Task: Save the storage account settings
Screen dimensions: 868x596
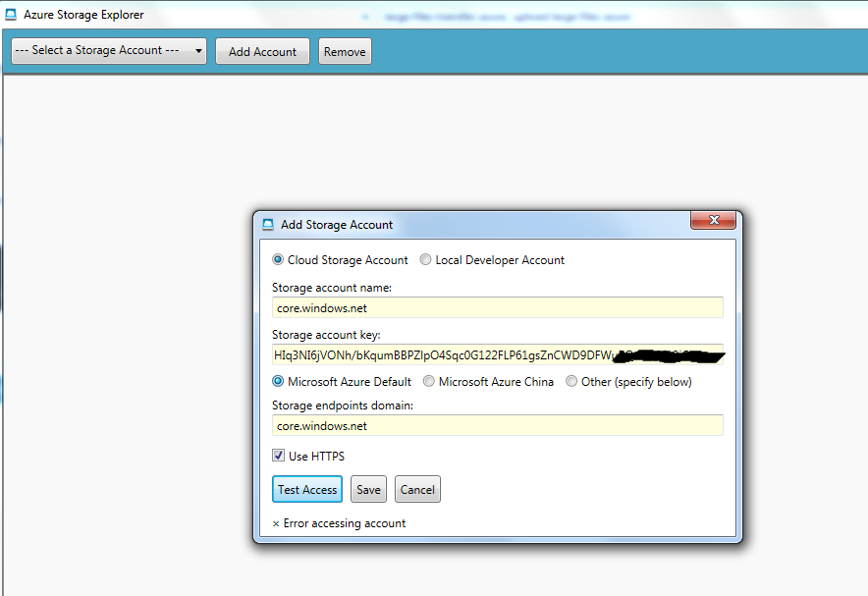Action: click(368, 489)
